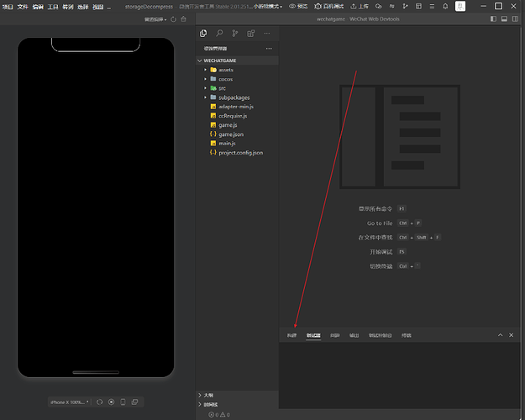Toggle the primary sidebar layout icon
The height and width of the screenshot is (420, 525).
click(x=493, y=19)
